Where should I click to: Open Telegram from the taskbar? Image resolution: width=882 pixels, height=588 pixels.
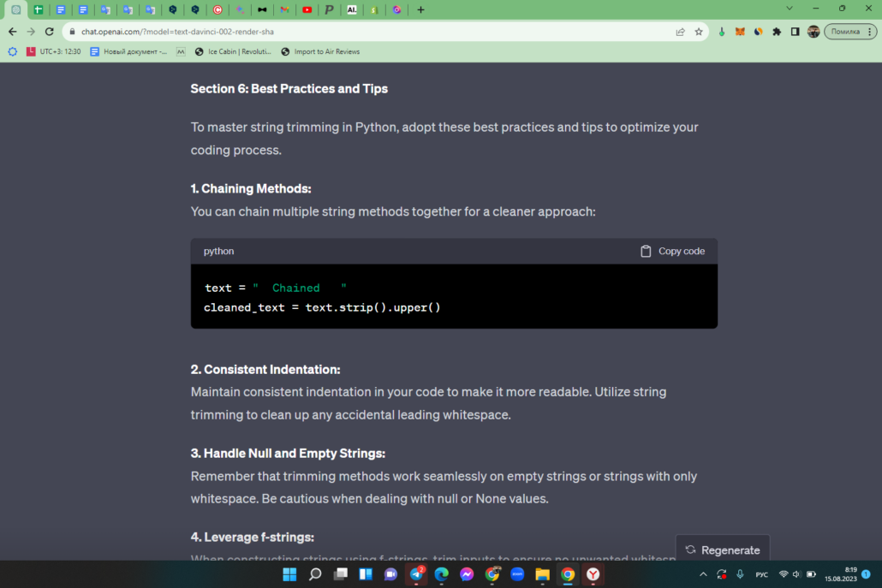(416, 574)
